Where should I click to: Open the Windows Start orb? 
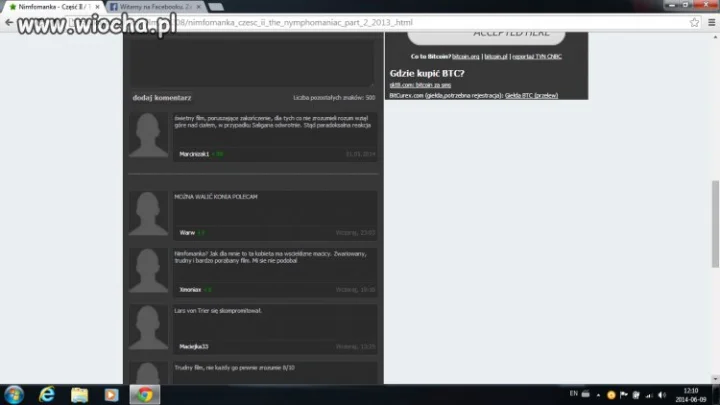tap(14, 395)
